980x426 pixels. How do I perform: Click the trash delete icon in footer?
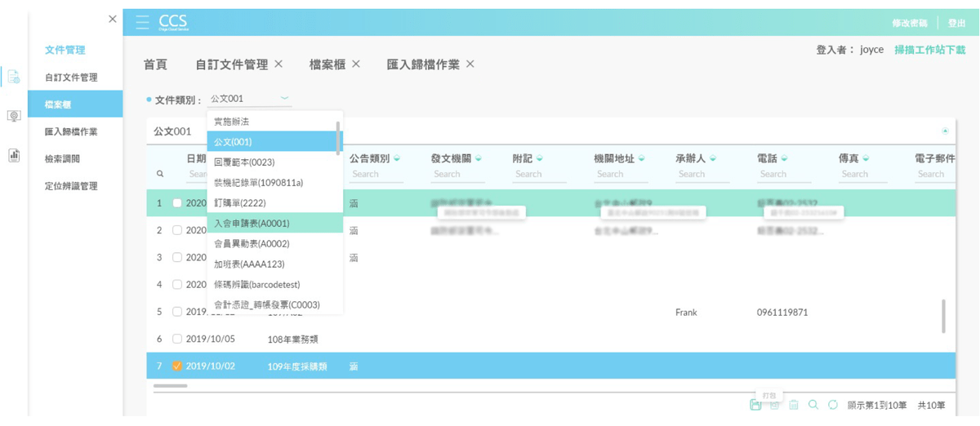point(793,405)
